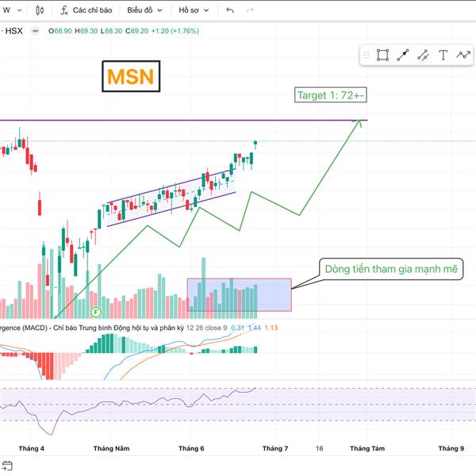Click the green F event marker

tap(96, 312)
